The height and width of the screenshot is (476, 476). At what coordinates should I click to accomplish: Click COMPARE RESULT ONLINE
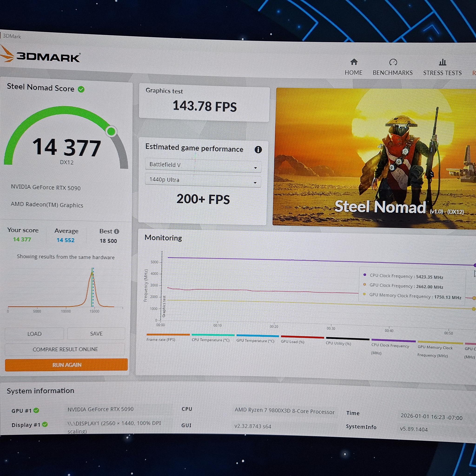[65, 349]
